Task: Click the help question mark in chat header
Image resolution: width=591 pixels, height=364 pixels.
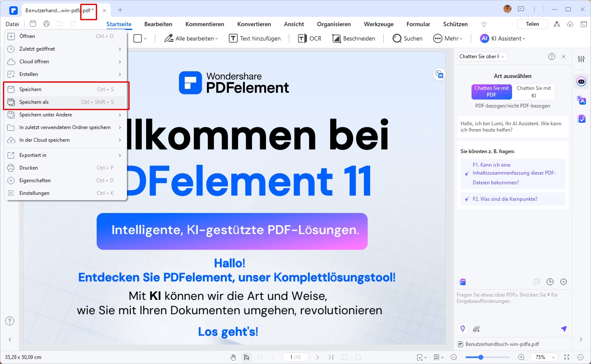Action: pos(552,57)
